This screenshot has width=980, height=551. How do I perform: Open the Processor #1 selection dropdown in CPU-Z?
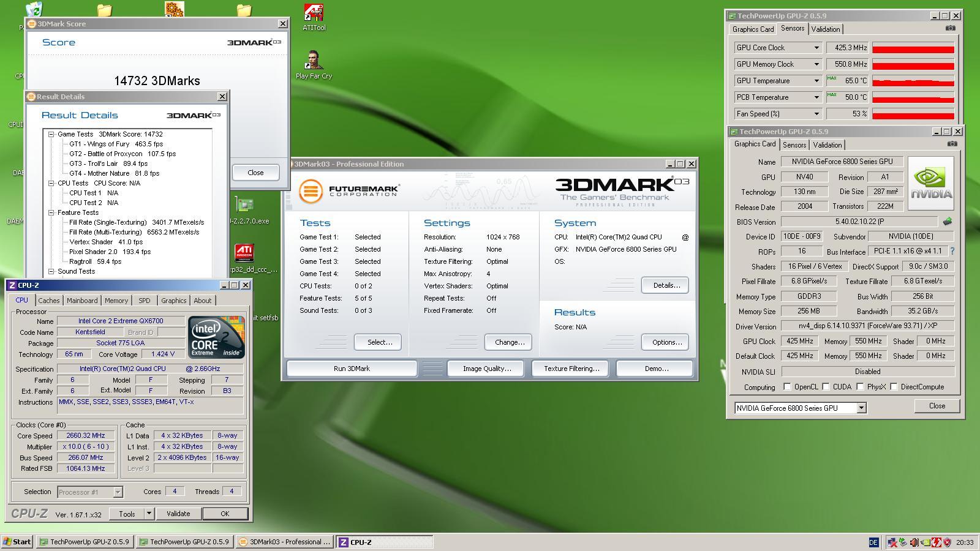pos(116,492)
